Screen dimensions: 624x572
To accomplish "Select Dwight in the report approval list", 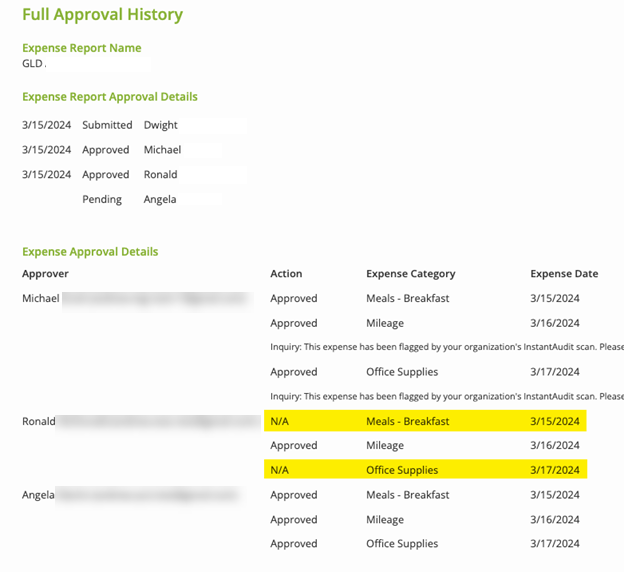I will tap(160, 125).
